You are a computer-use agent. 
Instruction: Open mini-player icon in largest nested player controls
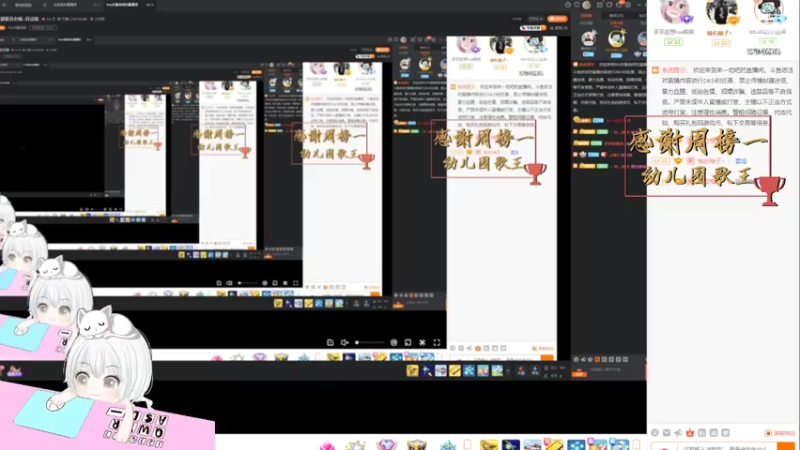408,342
